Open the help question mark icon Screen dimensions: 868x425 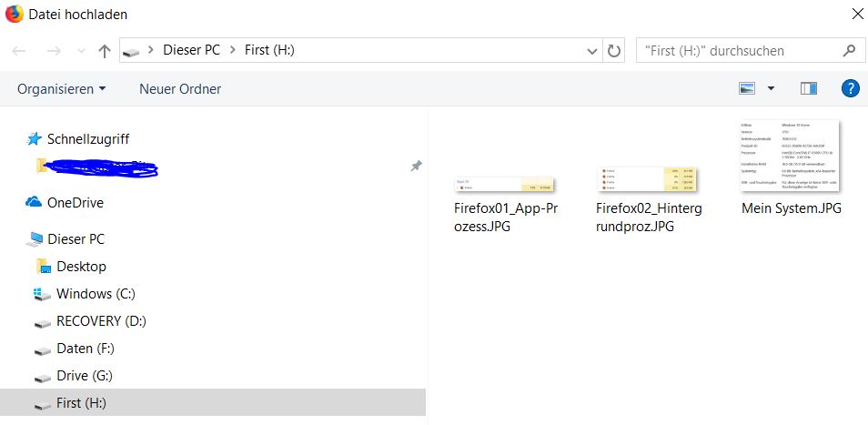[x=851, y=88]
